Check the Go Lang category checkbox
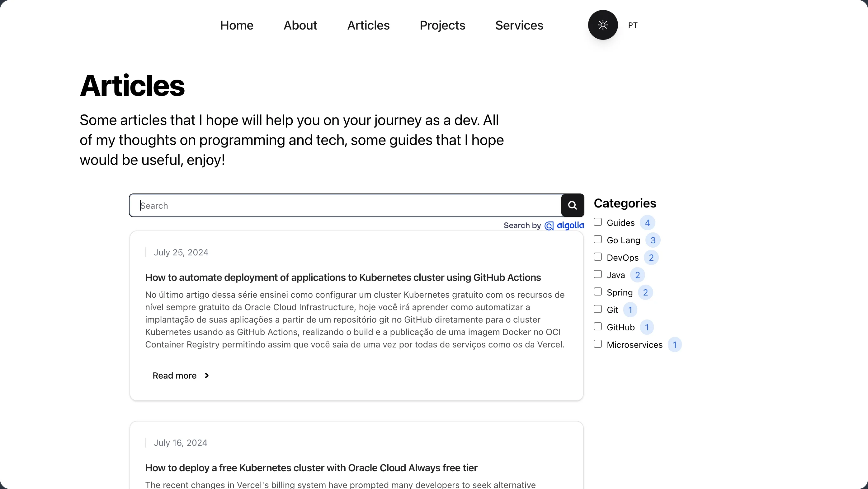868x489 pixels. [x=598, y=240]
